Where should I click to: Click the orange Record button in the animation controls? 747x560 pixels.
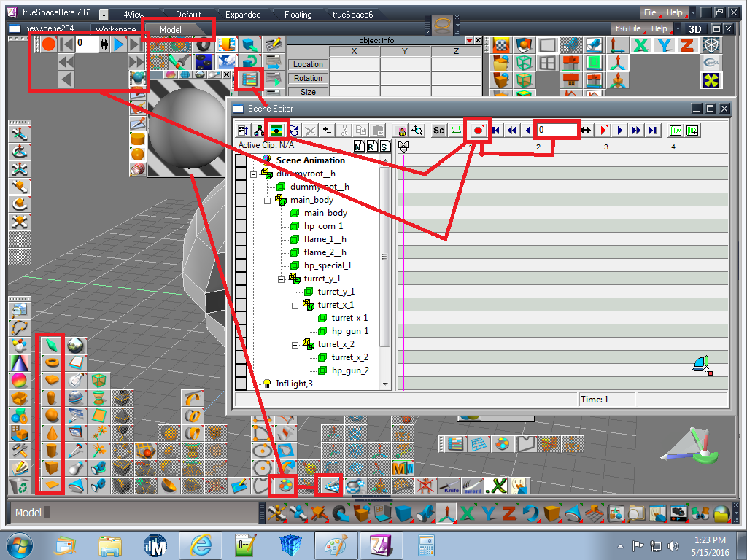click(x=49, y=44)
